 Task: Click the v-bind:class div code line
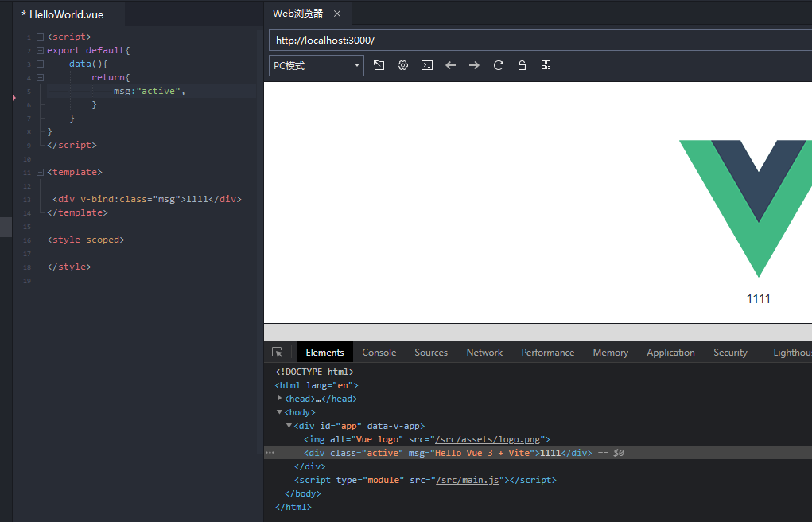coord(147,199)
